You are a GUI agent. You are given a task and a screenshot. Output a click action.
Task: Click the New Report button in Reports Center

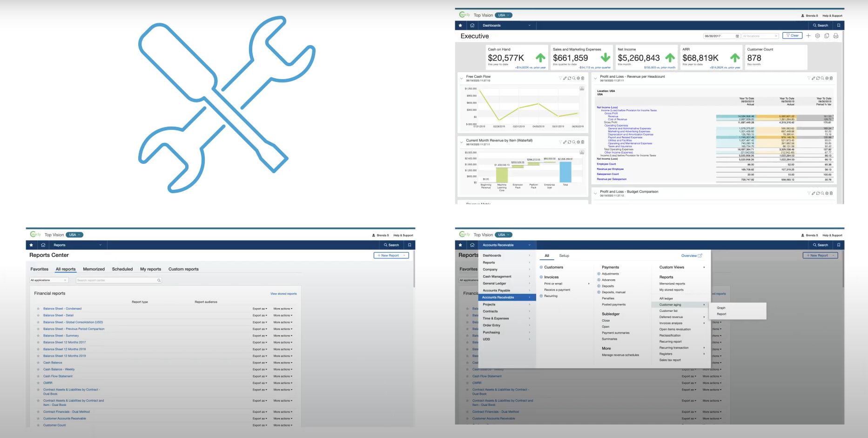click(391, 256)
